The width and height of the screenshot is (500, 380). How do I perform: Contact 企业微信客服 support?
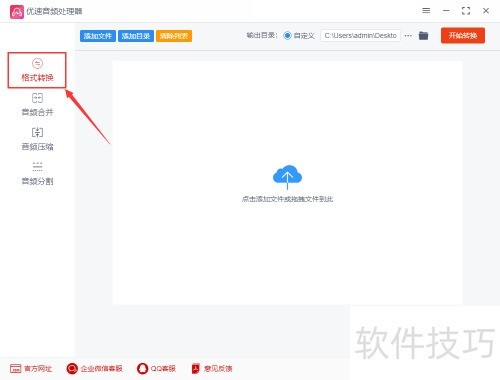coord(95,368)
